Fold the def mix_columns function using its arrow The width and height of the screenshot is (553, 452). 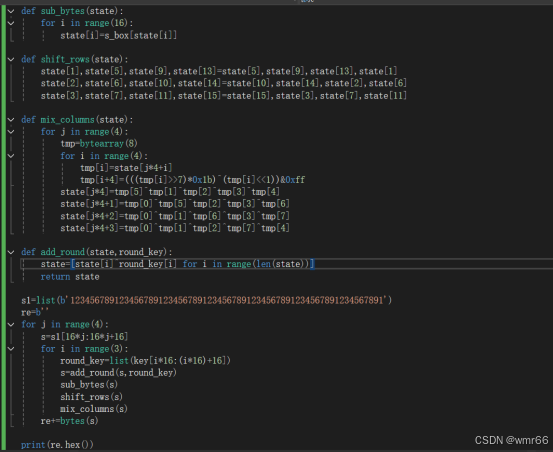[x=11, y=120]
